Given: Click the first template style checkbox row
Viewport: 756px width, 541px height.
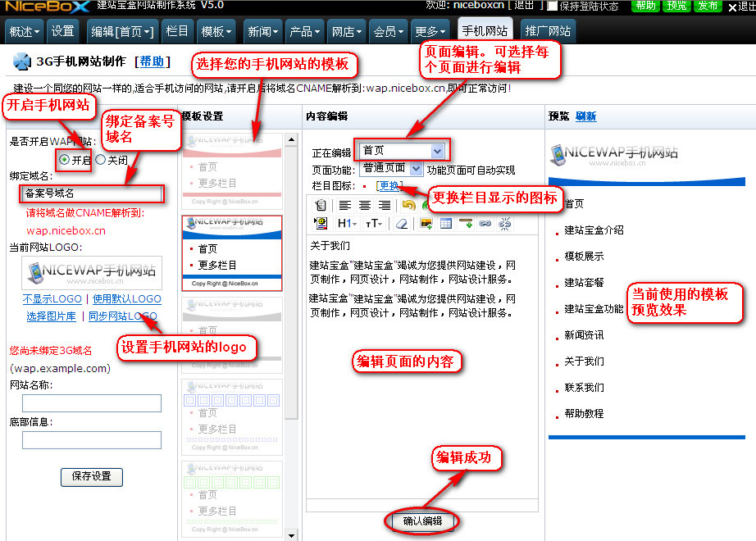Looking at the screenshot, I should [x=233, y=168].
